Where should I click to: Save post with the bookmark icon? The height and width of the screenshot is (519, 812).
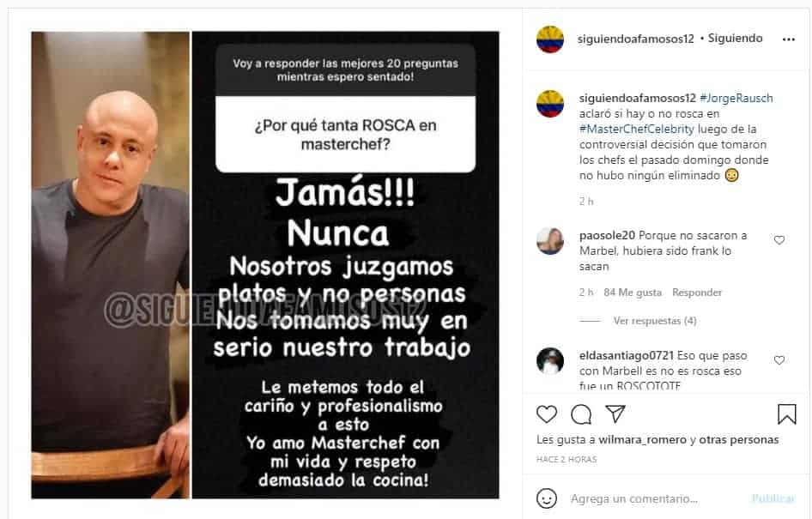tap(786, 414)
